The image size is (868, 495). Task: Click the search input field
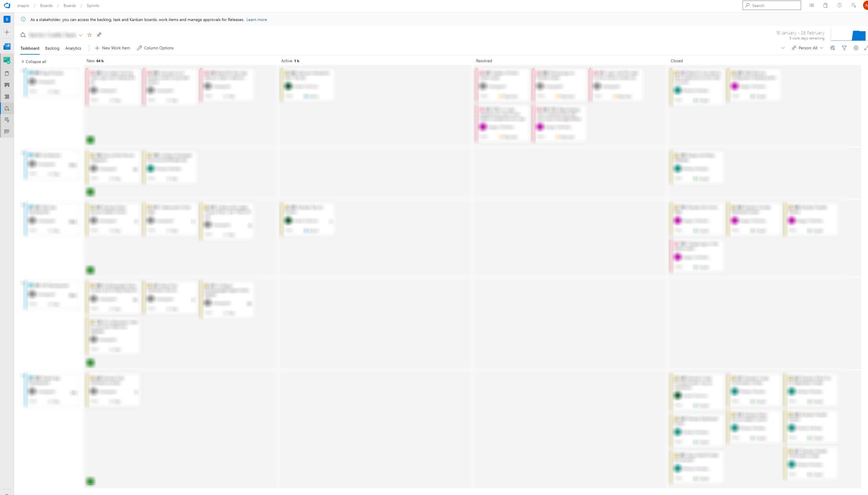coord(772,5)
